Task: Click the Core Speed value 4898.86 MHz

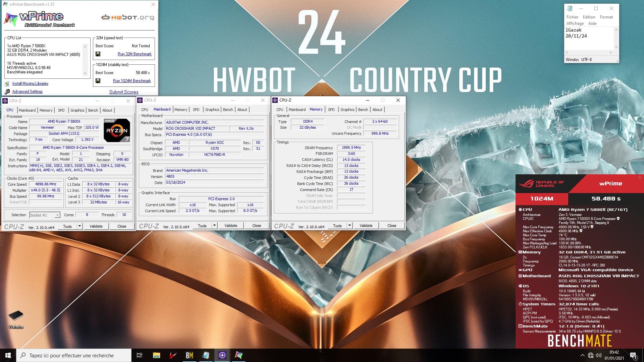Action: click(x=46, y=184)
